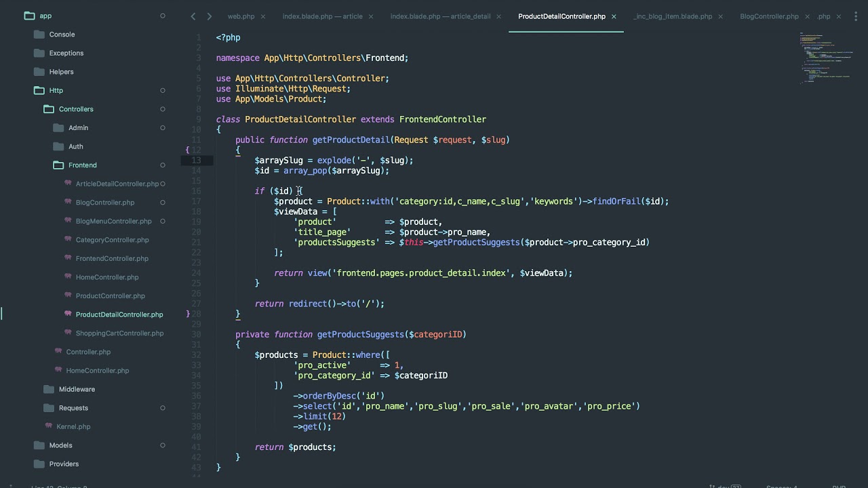Click the Exceptions folder icon
Image resolution: width=868 pixels, height=488 pixels.
point(39,53)
